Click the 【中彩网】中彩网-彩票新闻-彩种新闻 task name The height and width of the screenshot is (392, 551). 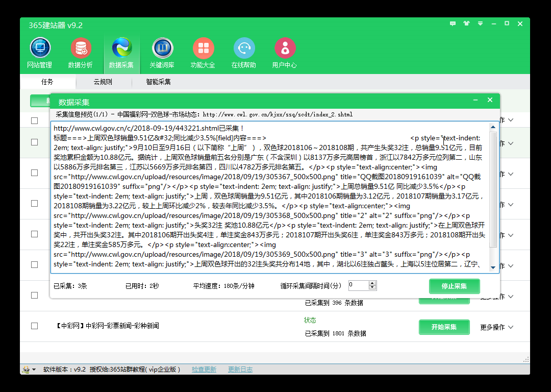tap(107, 326)
